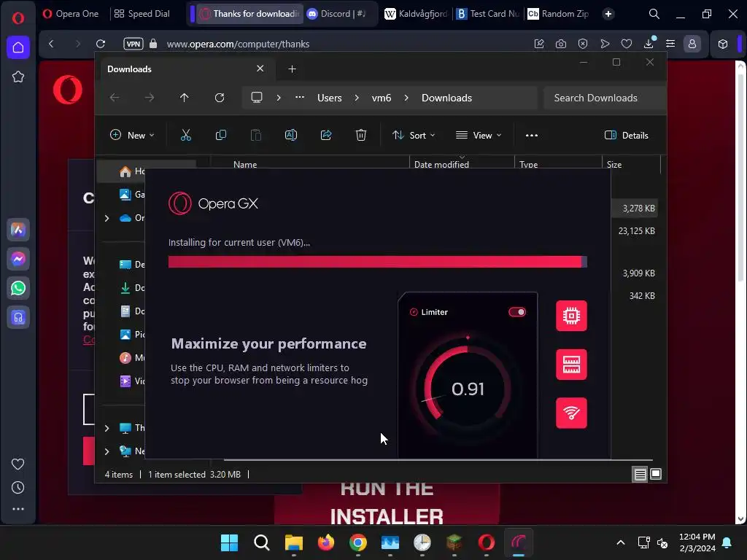
Task: Open the New dropdown in Explorer
Action: point(132,135)
